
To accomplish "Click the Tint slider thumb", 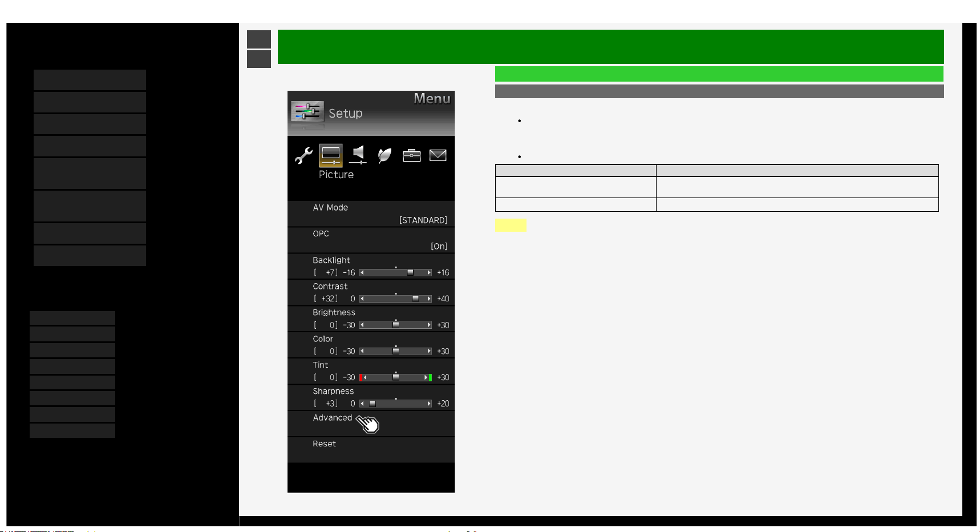I will click(396, 377).
